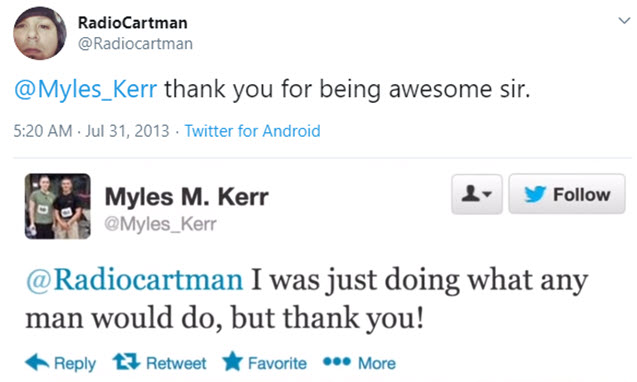Click the 5:20 AM Jul 31, 2013 timestamp
The height and width of the screenshot is (382, 637).
tap(91, 131)
